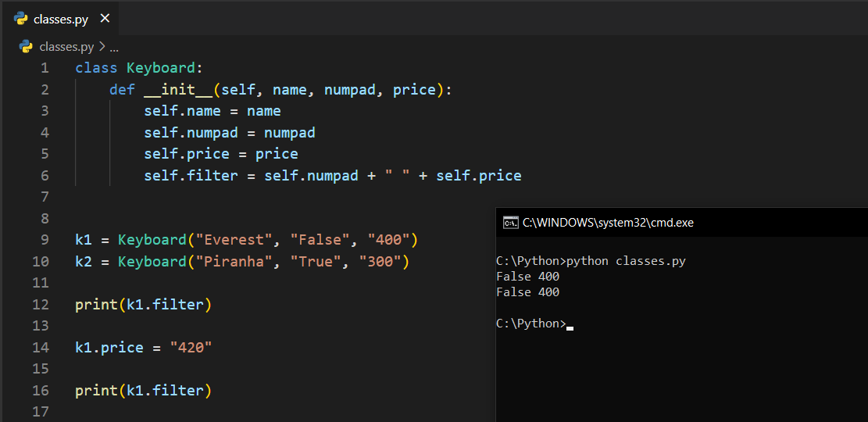868x422 pixels.
Task: Open the cmd.exe window system menu icon
Action: tap(510, 223)
